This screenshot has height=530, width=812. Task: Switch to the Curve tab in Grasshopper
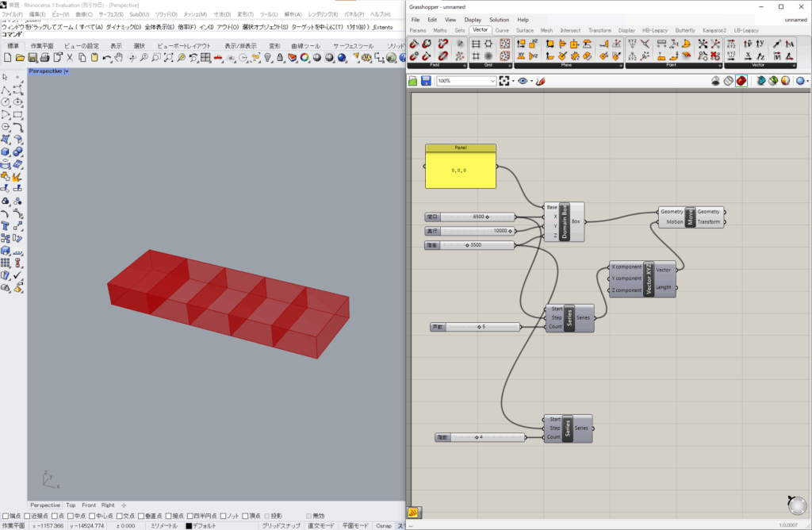(502, 30)
